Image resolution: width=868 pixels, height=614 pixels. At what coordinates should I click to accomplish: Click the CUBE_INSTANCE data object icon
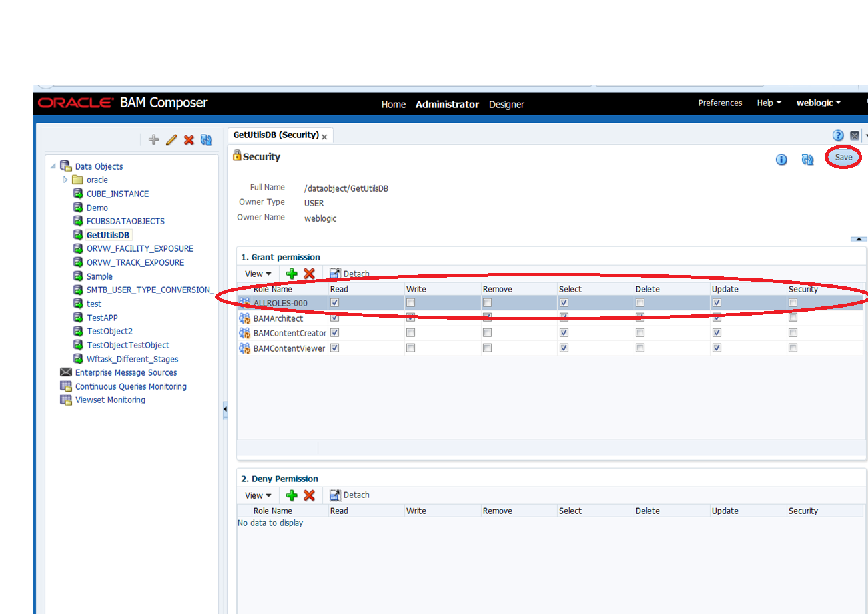point(78,194)
